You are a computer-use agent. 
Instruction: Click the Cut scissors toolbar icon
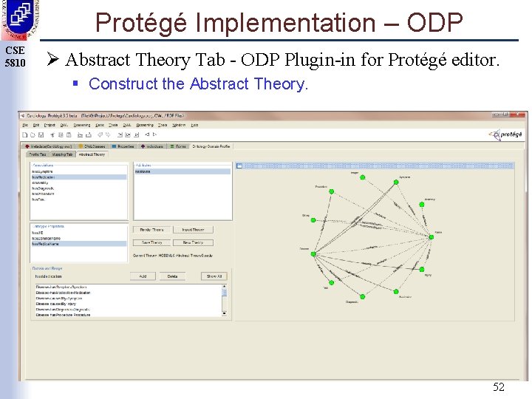click(x=52, y=135)
